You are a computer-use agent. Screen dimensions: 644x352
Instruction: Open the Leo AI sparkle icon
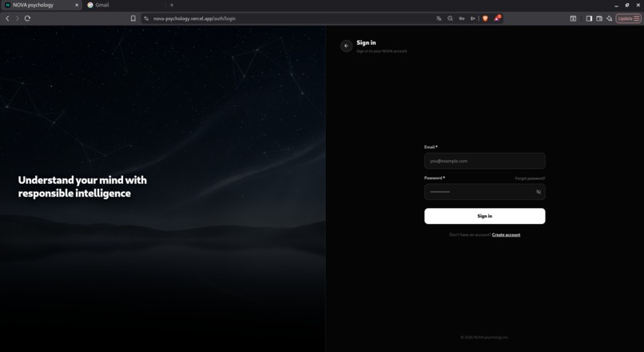[x=610, y=18]
